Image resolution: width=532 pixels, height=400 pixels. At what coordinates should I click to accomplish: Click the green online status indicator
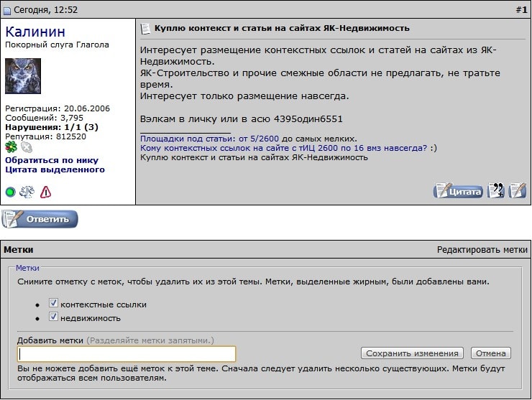tap(11, 192)
